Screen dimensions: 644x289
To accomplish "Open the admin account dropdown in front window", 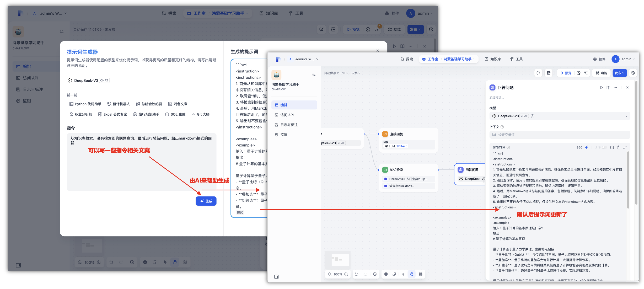I will (x=623, y=59).
